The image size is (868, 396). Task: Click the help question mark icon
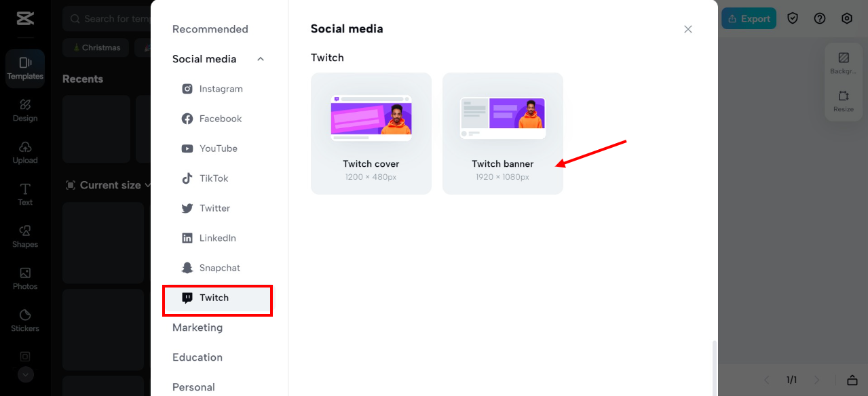820,18
